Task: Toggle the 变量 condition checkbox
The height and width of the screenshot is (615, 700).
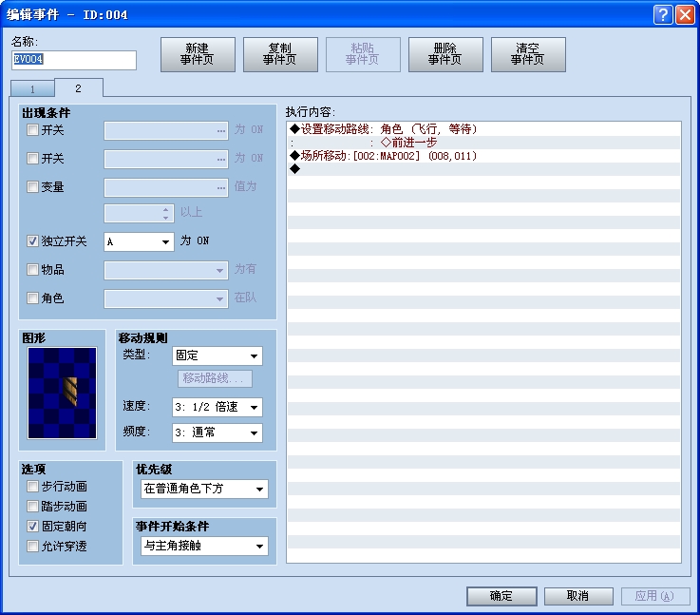Action: pyautogui.click(x=33, y=187)
